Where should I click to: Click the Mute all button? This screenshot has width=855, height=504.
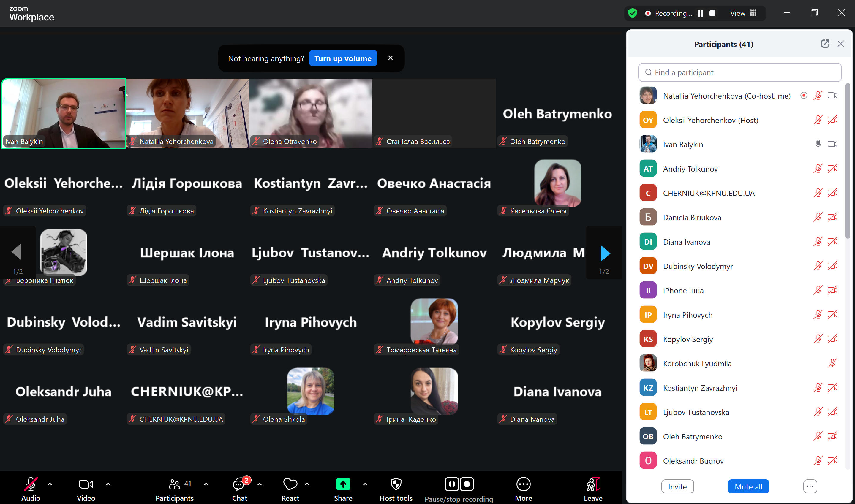[748, 487]
